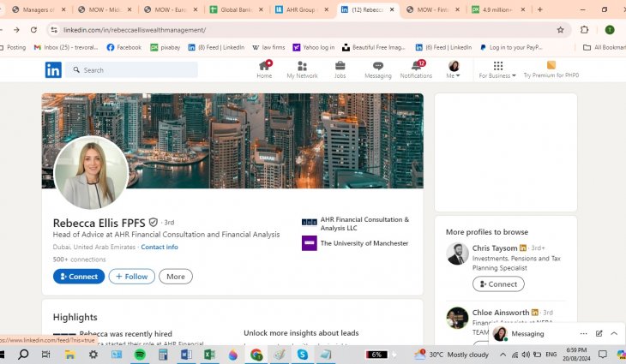This screenshot has width=626, height=364.
Task: Open the Contact info link
Action: [x=160, y=247]
